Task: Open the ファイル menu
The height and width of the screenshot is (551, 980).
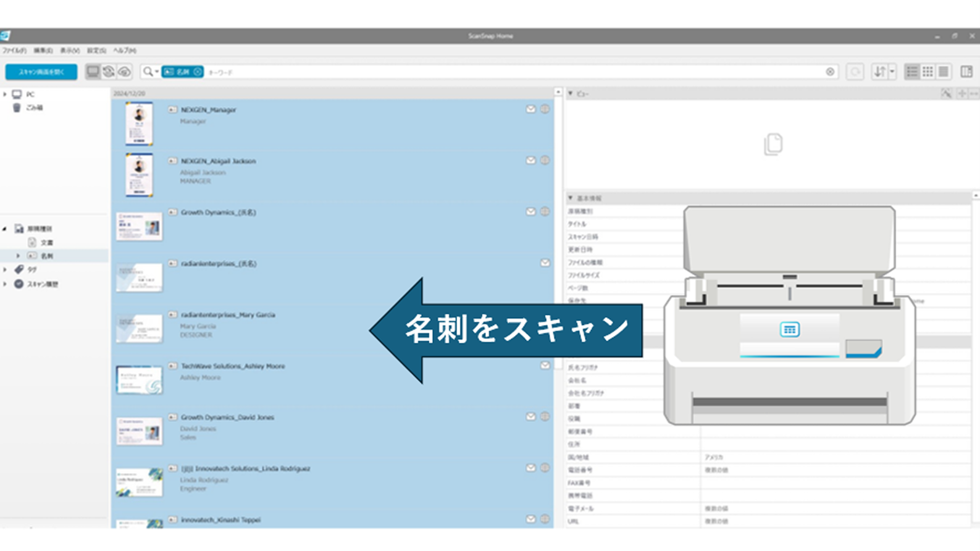Action: (x=14, y=51)
